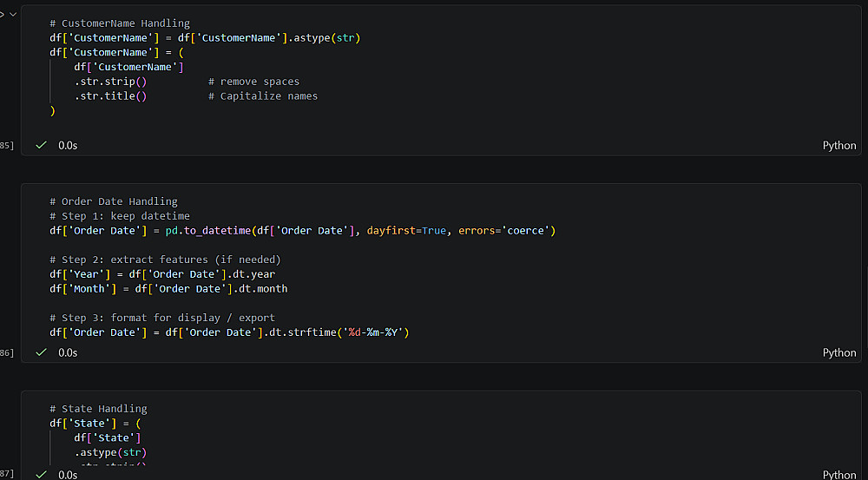Viewport: 868px width, 480px height.
Task: Click the 0.0s execution time of cell 85
Action: coord(68,146)
